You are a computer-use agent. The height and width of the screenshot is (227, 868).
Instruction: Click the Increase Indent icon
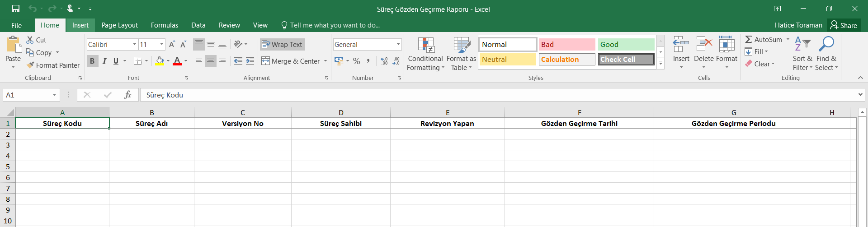[x=250, y=61]
